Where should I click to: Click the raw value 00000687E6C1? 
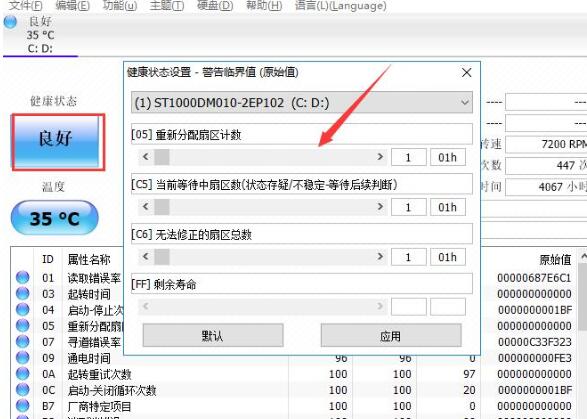534,278
